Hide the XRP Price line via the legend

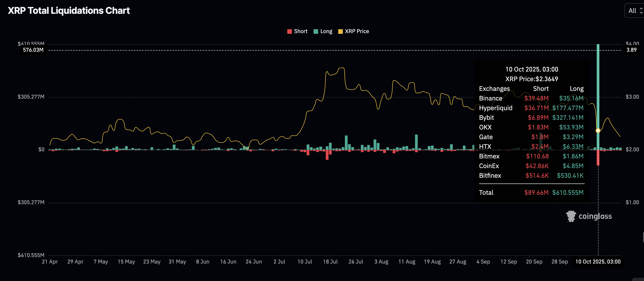353,31
